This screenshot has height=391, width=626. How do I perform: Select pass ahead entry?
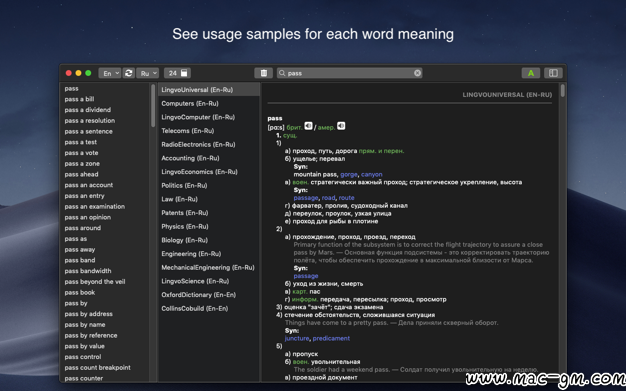(x=81, y=175)
